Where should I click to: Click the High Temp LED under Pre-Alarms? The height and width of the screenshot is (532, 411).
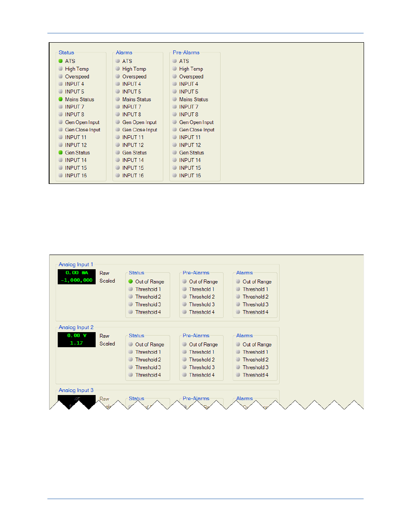pyautogui.click(x=174, y=69)
